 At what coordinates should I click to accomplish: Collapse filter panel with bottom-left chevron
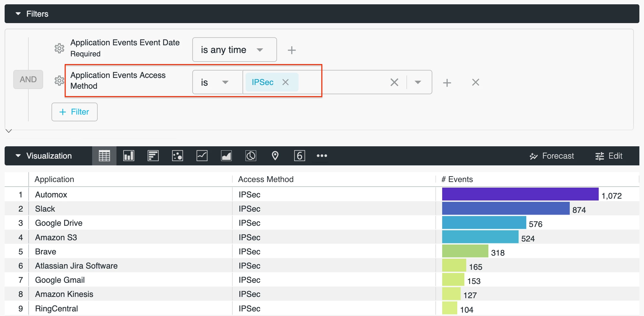[x=9, y=131]
